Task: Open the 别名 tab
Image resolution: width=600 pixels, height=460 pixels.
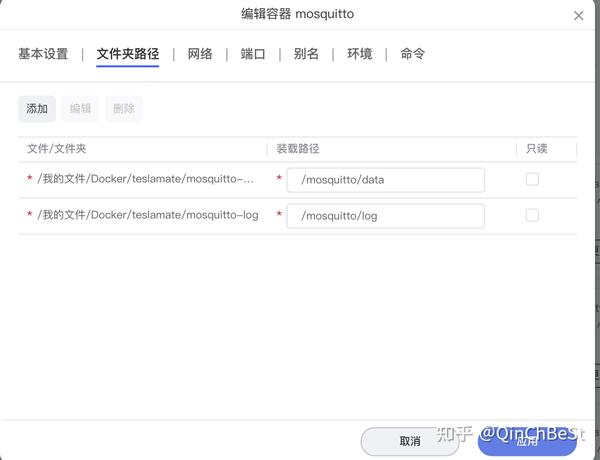Action: [306, 54]
